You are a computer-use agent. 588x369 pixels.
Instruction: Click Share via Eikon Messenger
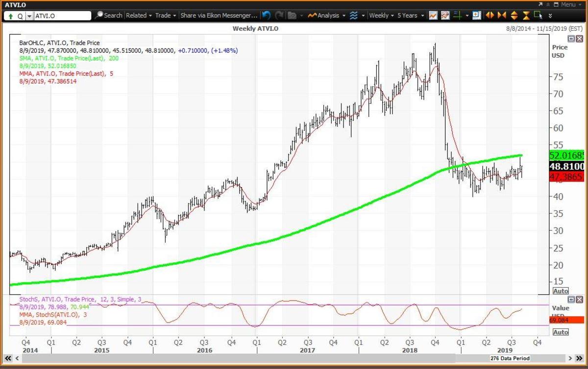pos(219,16)
